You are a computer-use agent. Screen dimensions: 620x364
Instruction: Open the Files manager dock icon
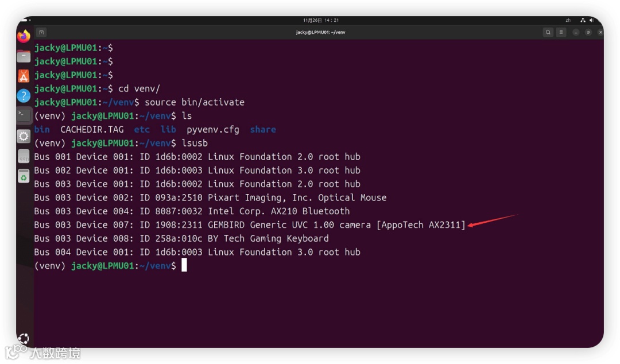coord(24,56)
